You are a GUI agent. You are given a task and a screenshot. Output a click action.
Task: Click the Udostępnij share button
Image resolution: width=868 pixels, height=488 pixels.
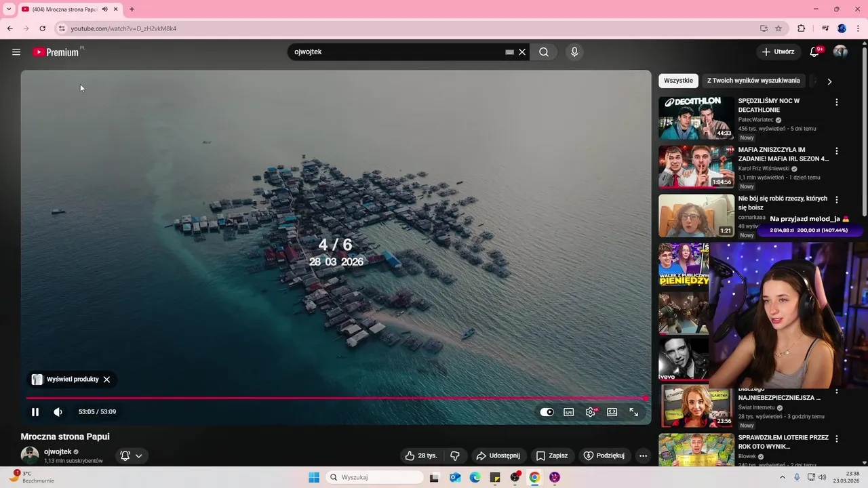coord(498,455)
